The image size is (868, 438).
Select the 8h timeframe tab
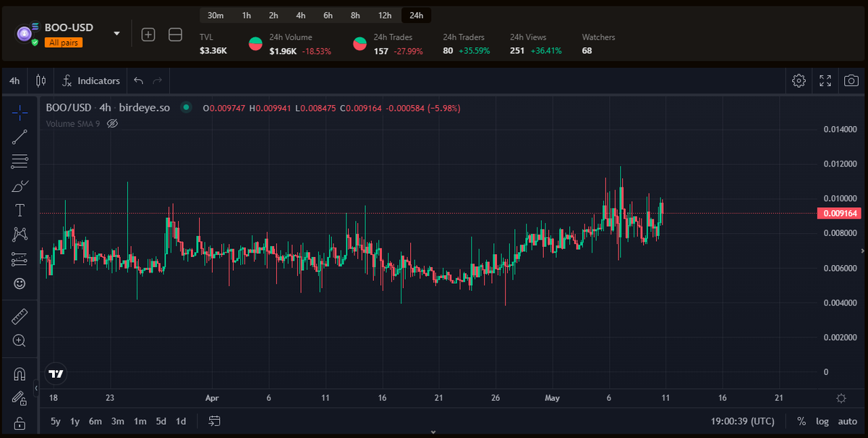355,15
